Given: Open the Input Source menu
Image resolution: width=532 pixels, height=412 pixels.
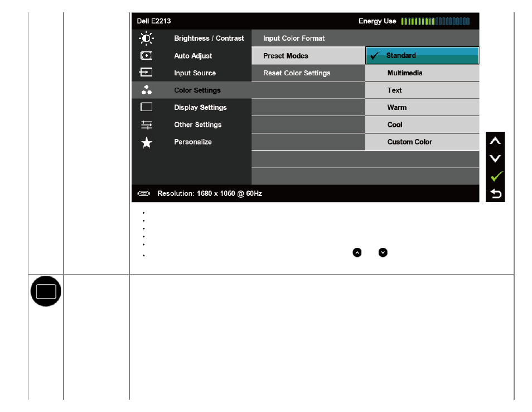Looking at the screenshot, I should [x=192, y=73].
